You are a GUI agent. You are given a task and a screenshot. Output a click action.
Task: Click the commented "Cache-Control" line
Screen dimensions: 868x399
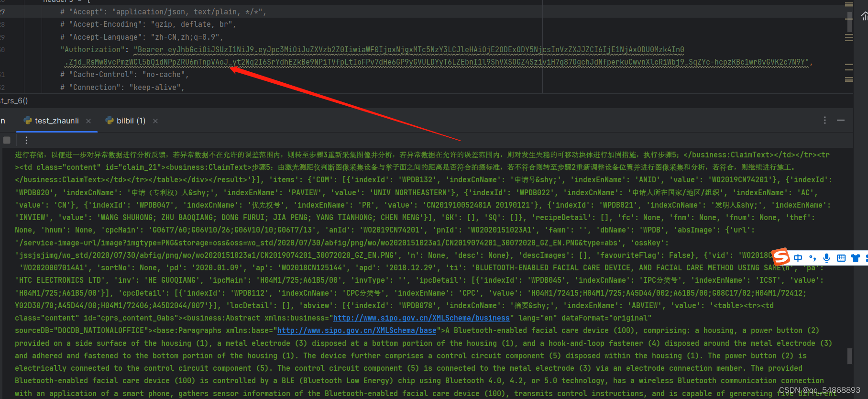tap(124, 74)
